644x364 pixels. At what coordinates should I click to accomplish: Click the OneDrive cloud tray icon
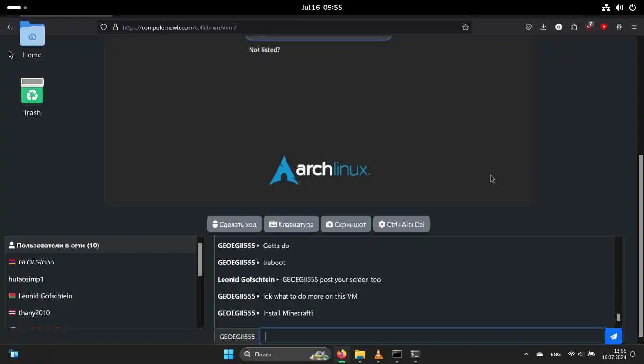tap(539, 354)
